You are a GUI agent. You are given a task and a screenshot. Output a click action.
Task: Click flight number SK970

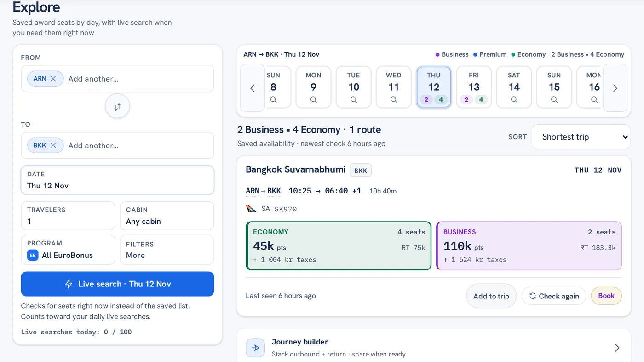point(286,209)
